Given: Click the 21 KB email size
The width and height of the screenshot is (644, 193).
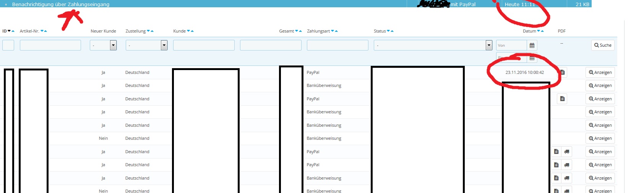Looking at the screenshot, I should pos(582,4).
